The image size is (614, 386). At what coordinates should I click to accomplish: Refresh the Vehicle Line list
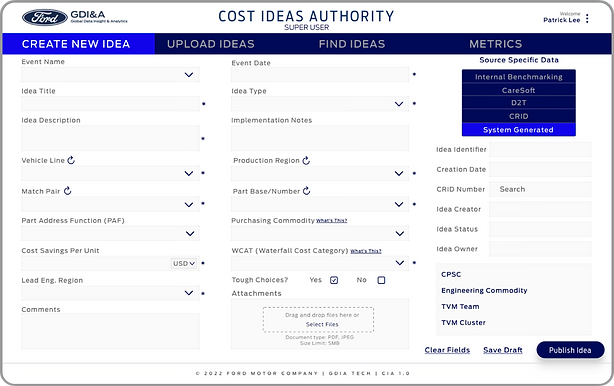[71, 160]
